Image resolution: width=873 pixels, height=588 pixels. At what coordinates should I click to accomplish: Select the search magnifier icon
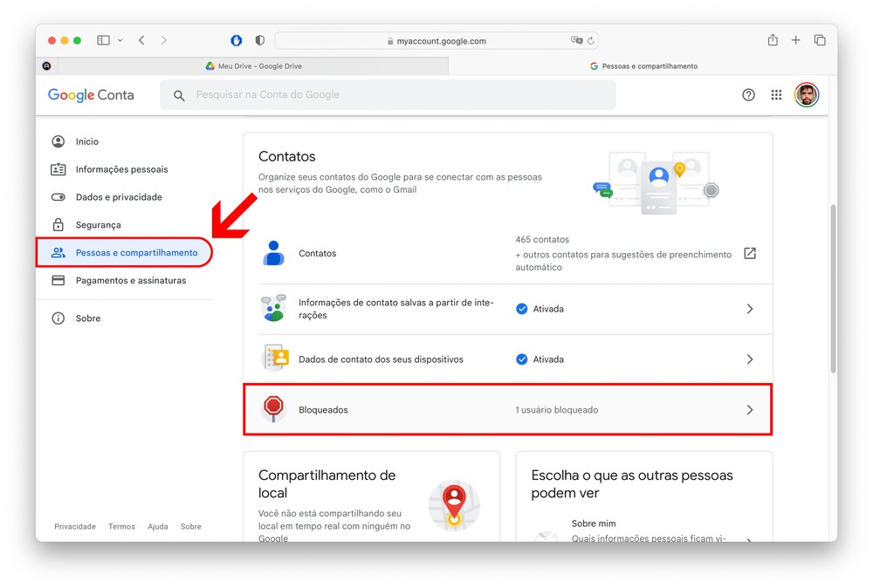click(179, 95)
